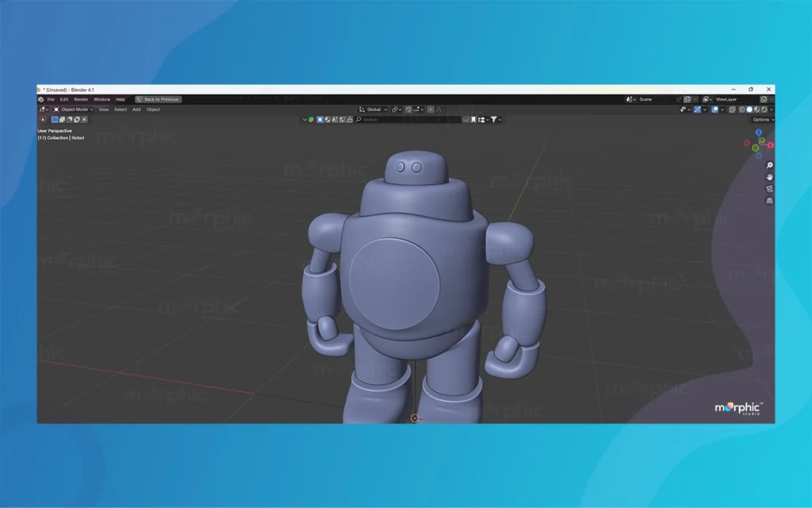Viewport: 812px width, 508px height.
Task: Toggle the camera view icon
Action: coord(769,189)
